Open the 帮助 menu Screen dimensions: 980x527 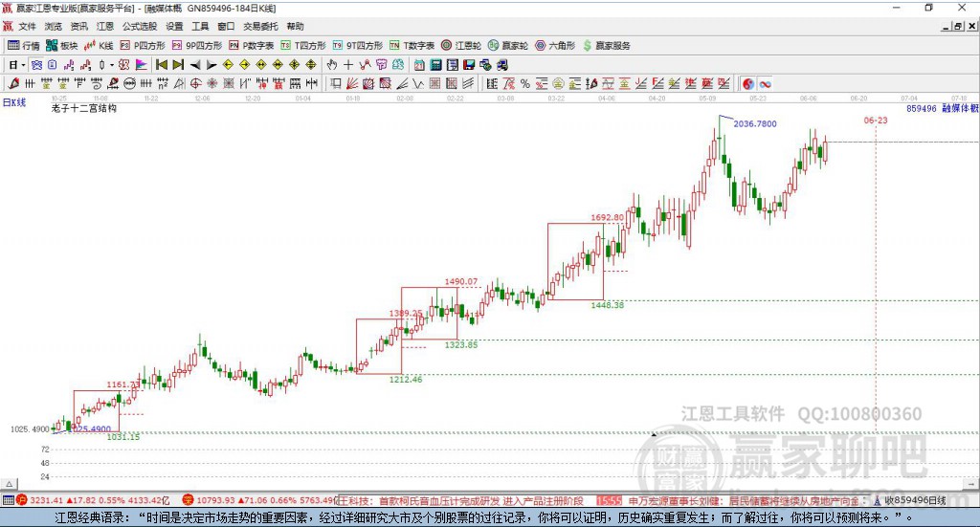295,26
